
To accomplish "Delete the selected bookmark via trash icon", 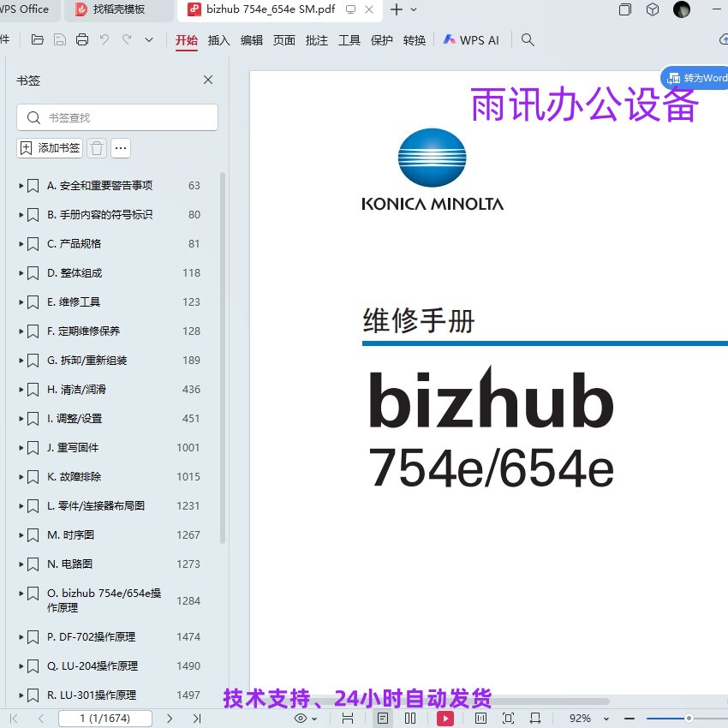I will tap(97, 148).
